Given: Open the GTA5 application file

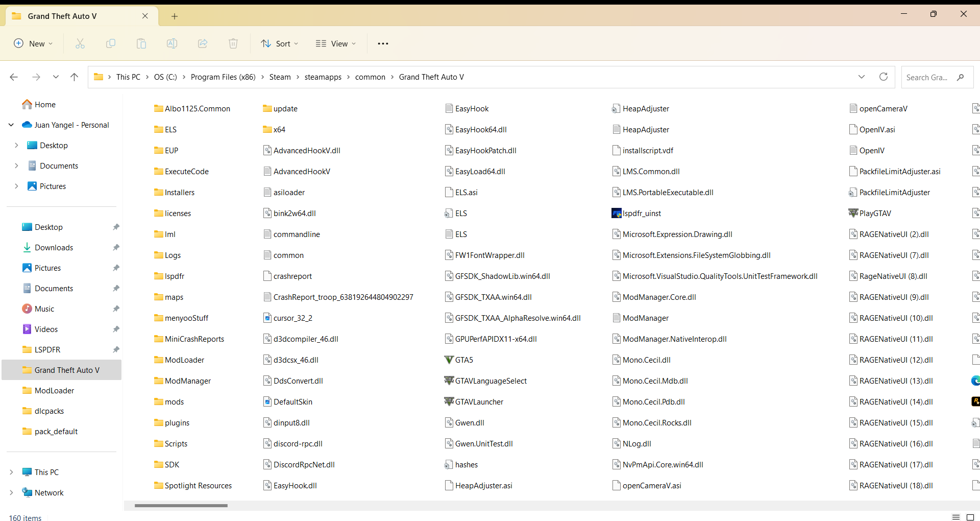Looking at the screenshot, I should pos(463,360).
